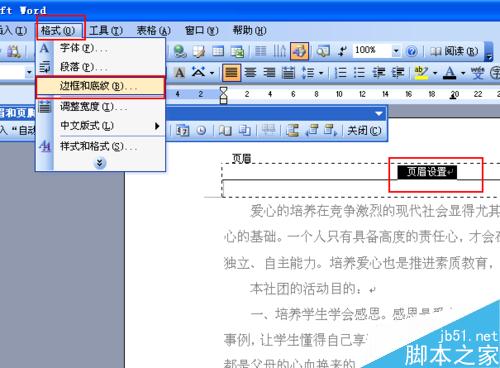Apply the font color A button

450,72
